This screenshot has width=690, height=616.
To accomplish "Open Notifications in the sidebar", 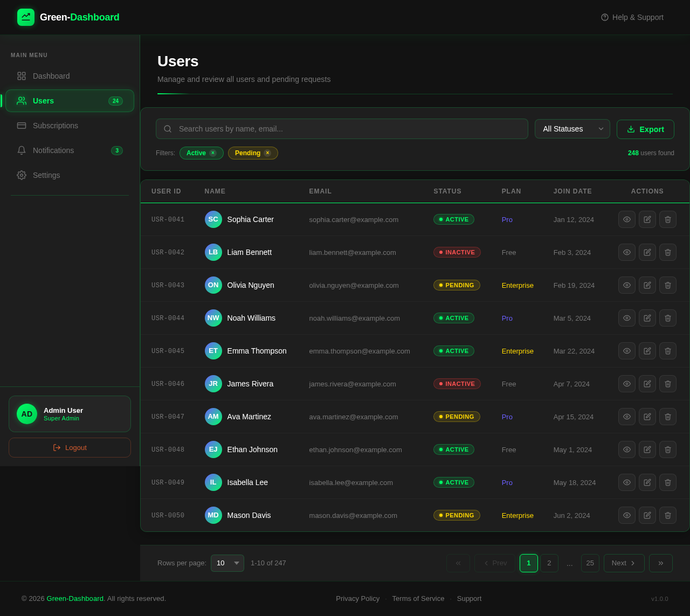I will click(x=70, y=150).
